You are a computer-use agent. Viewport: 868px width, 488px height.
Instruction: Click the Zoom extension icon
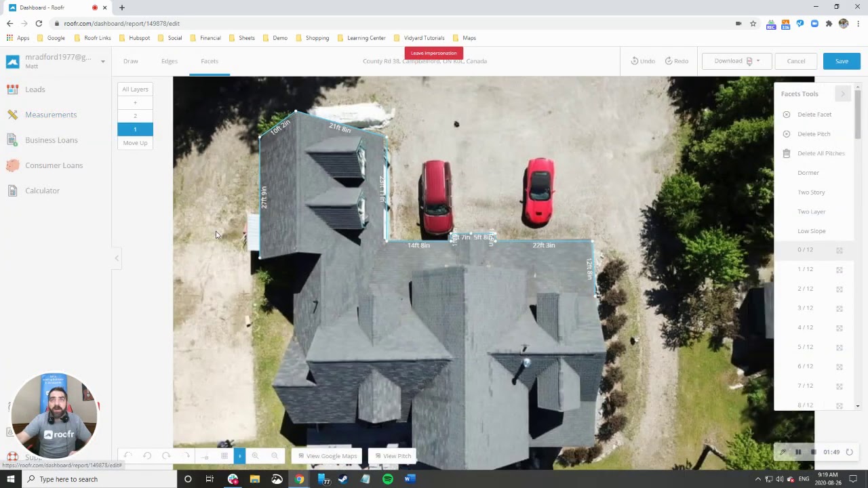(814, 23)
